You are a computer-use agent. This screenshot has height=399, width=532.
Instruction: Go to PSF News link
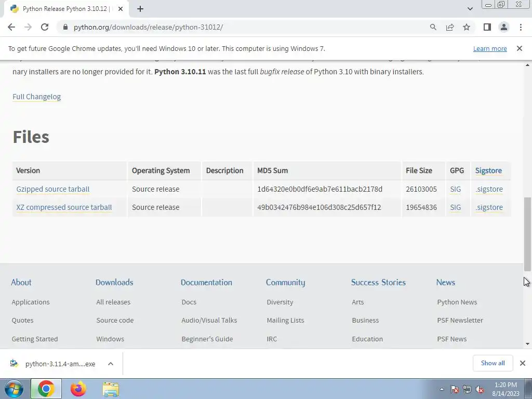(x=452, y=339)
